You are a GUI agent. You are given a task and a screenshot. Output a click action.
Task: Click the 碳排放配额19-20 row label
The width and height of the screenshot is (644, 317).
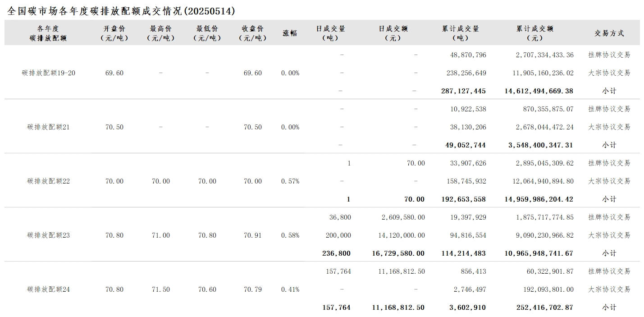point(49,73)
